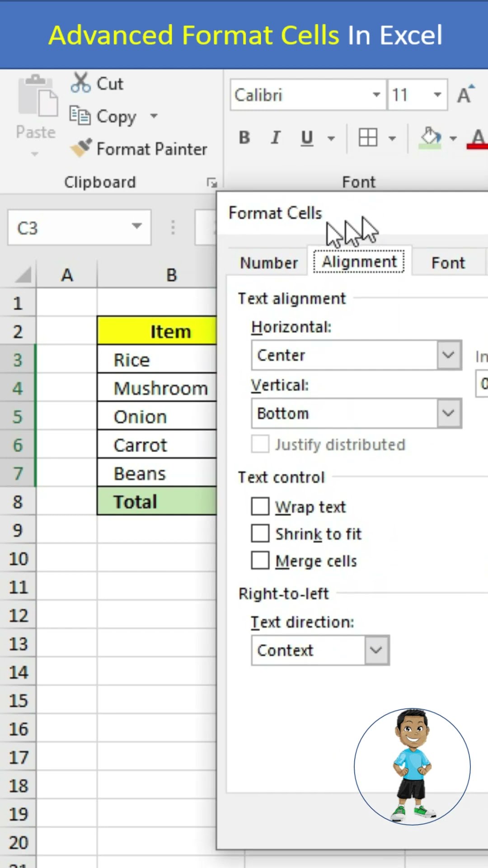Image resolution: width=488 pixels, height=868 pixels.
Task: Click the Fill Color paint bucket
Action: (x=430, y=137)
